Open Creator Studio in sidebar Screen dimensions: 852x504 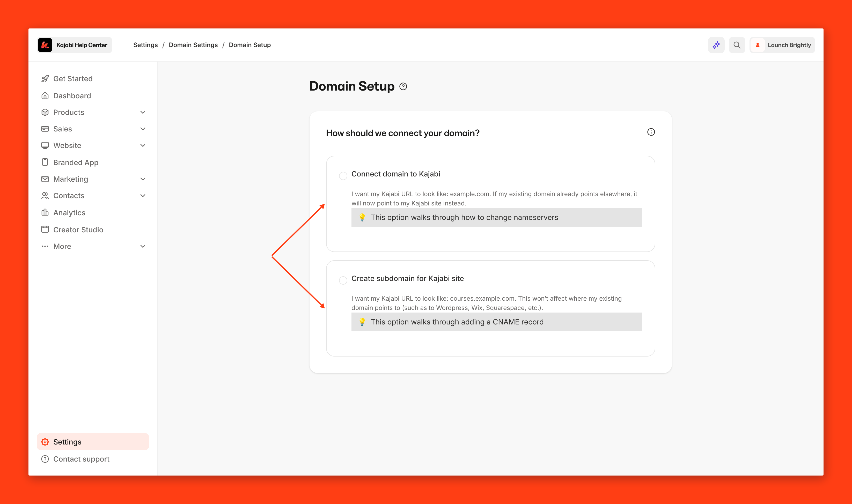pyautogui.click(x=78, y=230)
